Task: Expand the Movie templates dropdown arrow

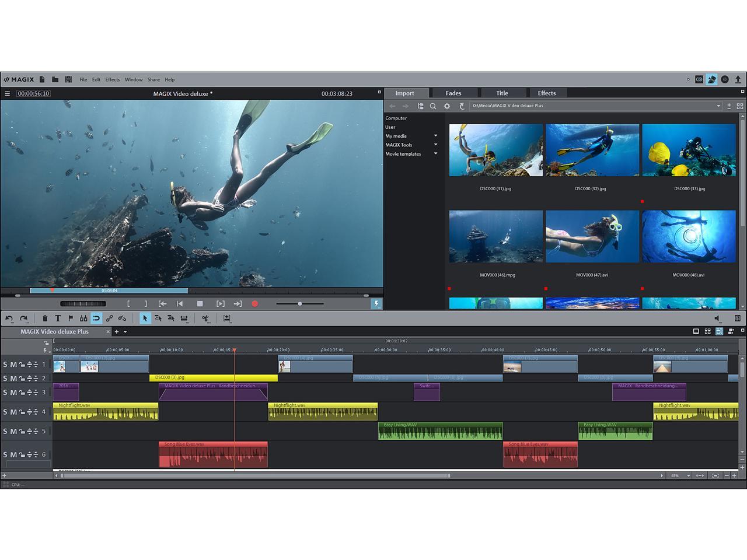Action: 435,154
